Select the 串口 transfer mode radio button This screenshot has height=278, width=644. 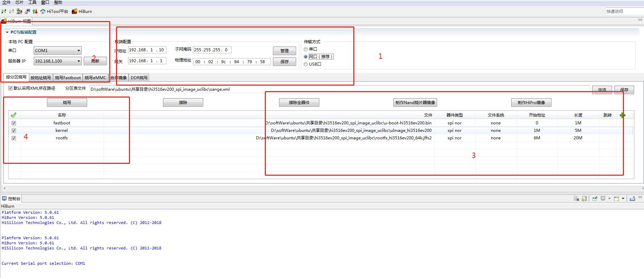coord(306,49)
